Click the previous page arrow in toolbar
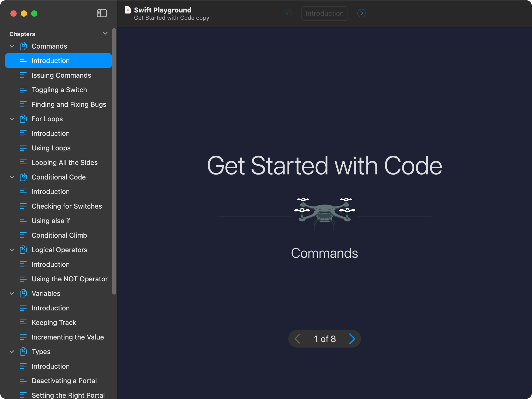Image resolution: width=532 pixels, height=399 pixels. 288,13
